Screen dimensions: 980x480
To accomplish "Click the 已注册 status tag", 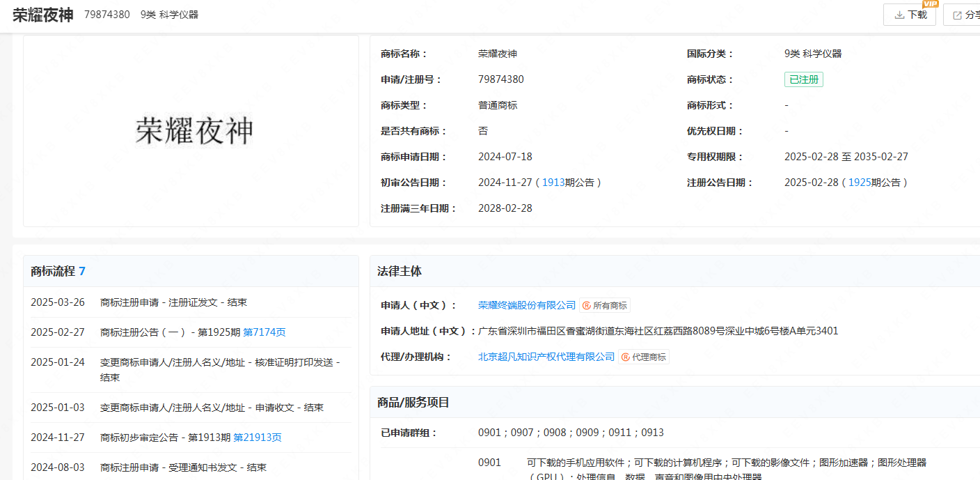I will [x=804, y=79].
